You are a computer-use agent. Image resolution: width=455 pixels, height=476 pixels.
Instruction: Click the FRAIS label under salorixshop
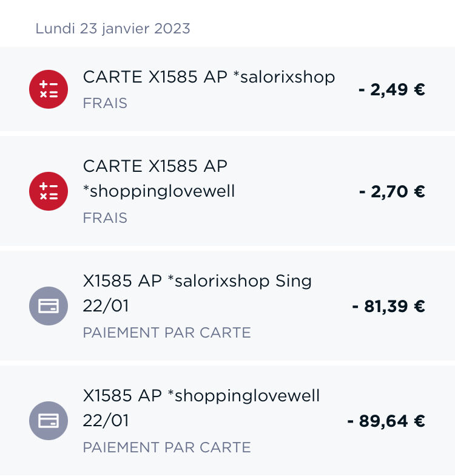(x=105, y=103)
